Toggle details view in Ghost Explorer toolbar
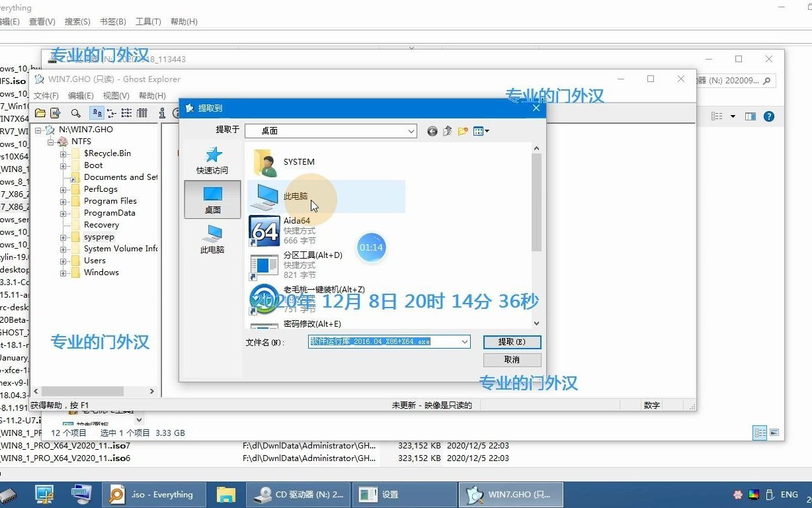This screenshot has width=812, height=508. pos(142,113)
